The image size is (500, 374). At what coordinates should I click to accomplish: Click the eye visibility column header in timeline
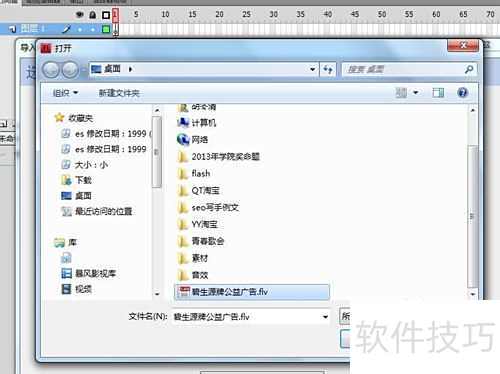(x=80, y=15)
